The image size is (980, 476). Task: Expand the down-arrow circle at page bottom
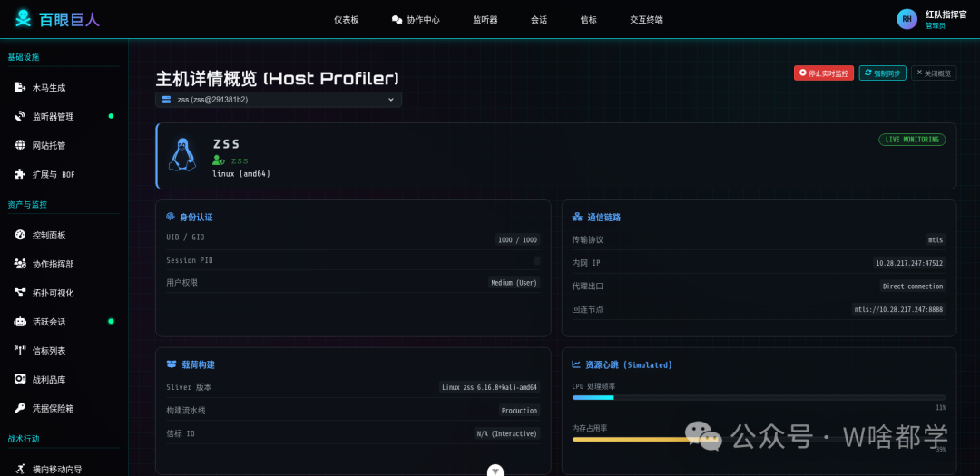pyautogui.click(x=495, y=471)
